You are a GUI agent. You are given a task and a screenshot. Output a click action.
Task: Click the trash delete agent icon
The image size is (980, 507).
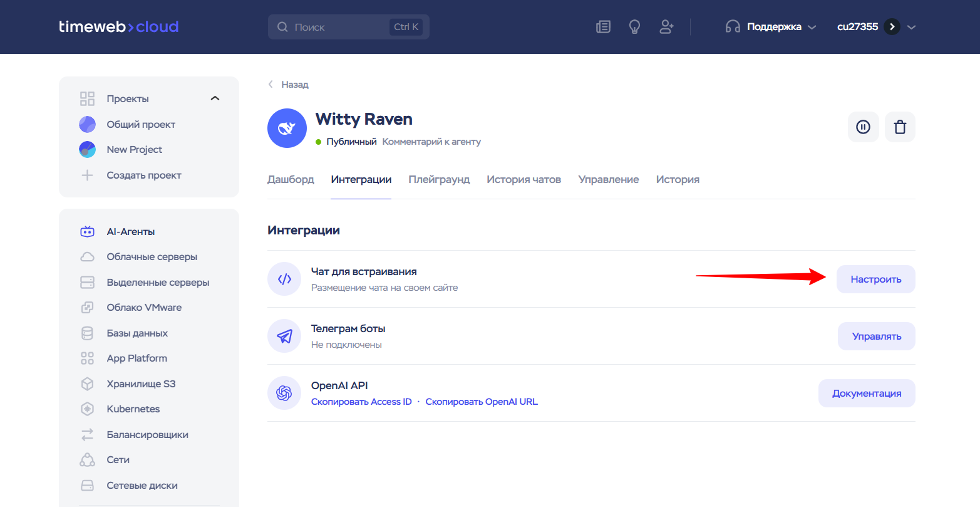coord(900,127)
